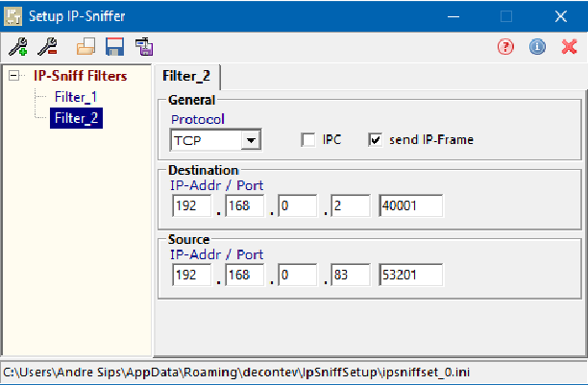Viewport: 588px width, 385px height.
Task: Click Source port field 53201
Action: tap(411, 275)
